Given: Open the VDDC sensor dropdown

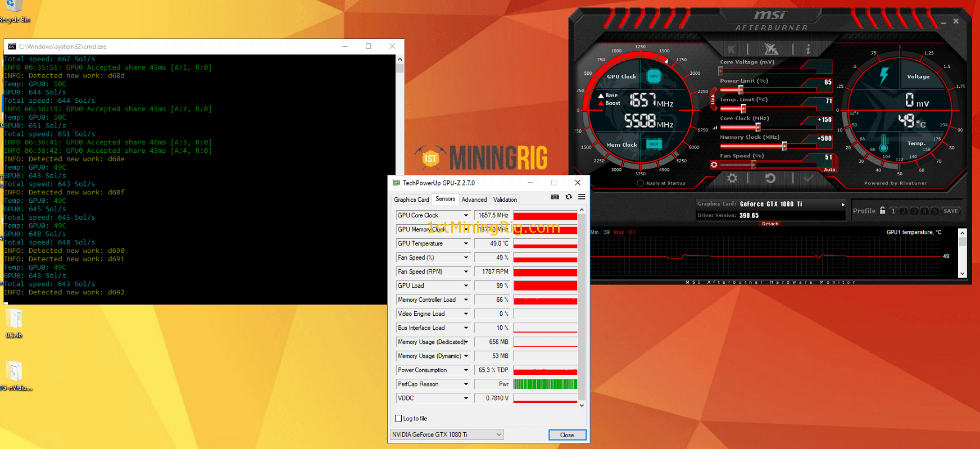Looking at the screenshot, I should point(466,398).
